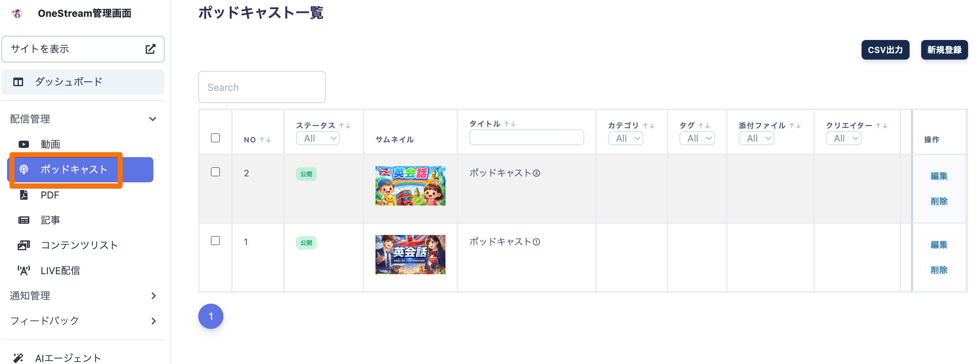Click the article (記事) list icon
The height and width of the screenshot is (364, 980).
tap(23, 220)
